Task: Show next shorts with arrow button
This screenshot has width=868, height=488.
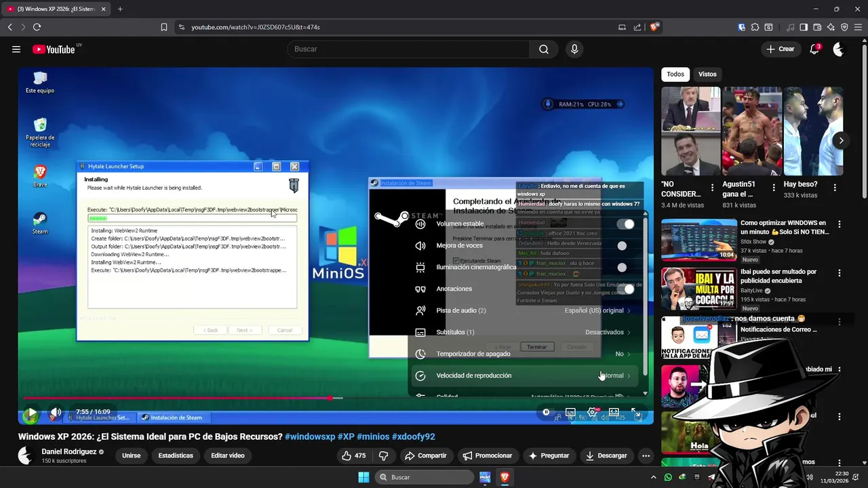Action: tap(841, 141)
